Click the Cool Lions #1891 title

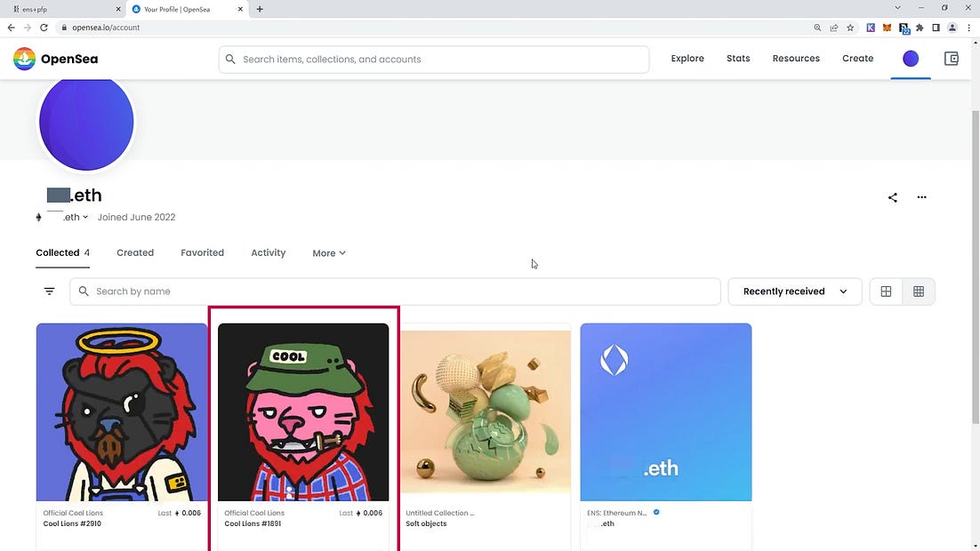coord(253,523)
